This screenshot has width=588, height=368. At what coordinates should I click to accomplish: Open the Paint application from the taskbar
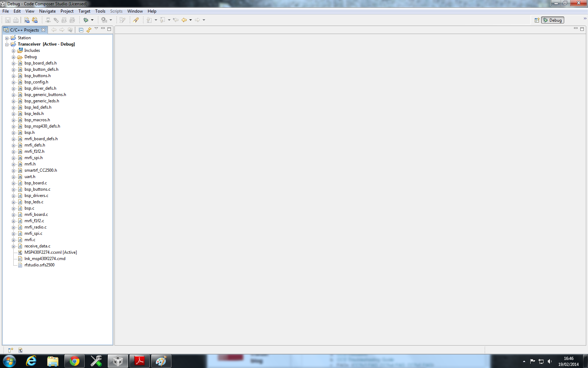click(x=161, y=361)
